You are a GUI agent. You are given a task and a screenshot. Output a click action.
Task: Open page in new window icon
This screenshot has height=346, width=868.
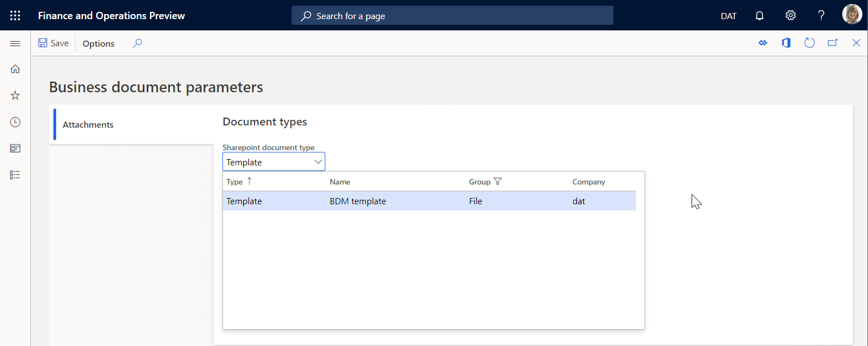(x=833, y=43)
